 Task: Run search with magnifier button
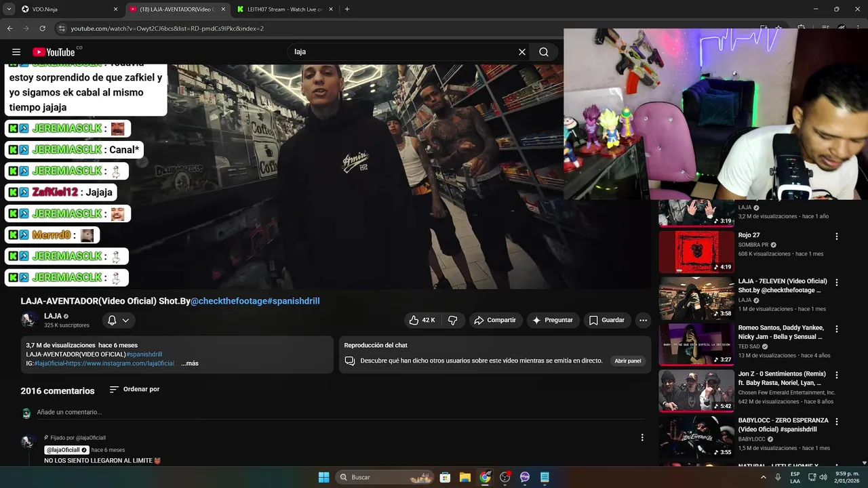coord(544,52)
